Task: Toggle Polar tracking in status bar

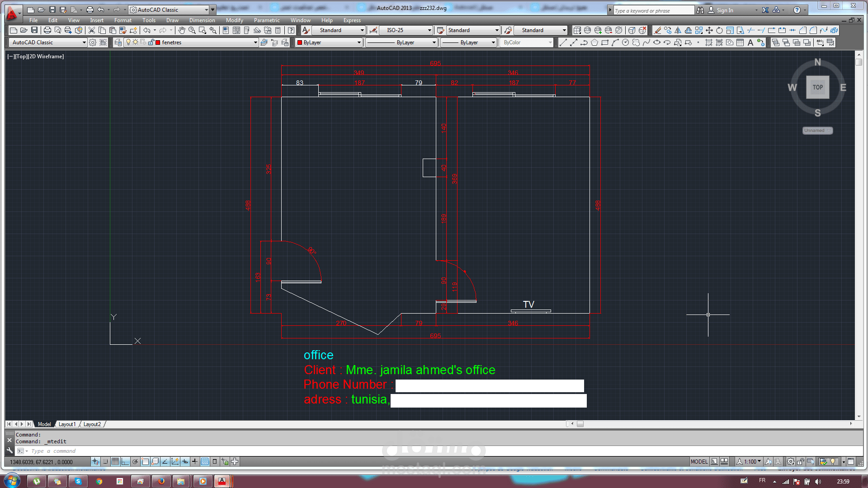Action: (135, 461)
